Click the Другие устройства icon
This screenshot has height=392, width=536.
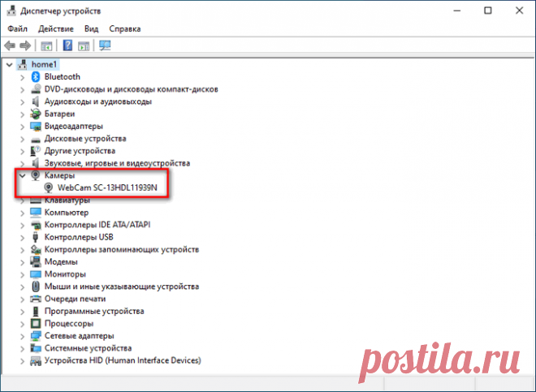click(x=36, y=151)
